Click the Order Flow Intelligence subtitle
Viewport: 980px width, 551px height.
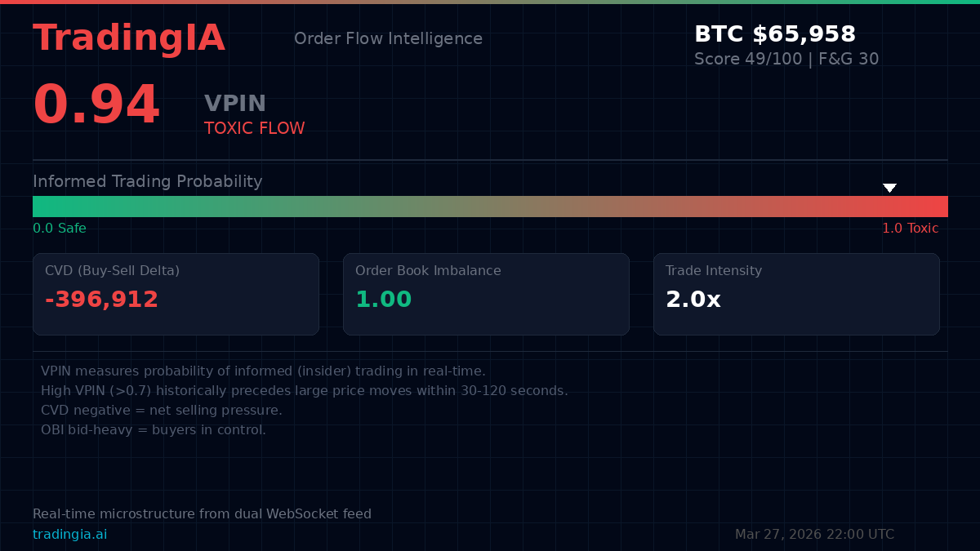click(388, 38)
